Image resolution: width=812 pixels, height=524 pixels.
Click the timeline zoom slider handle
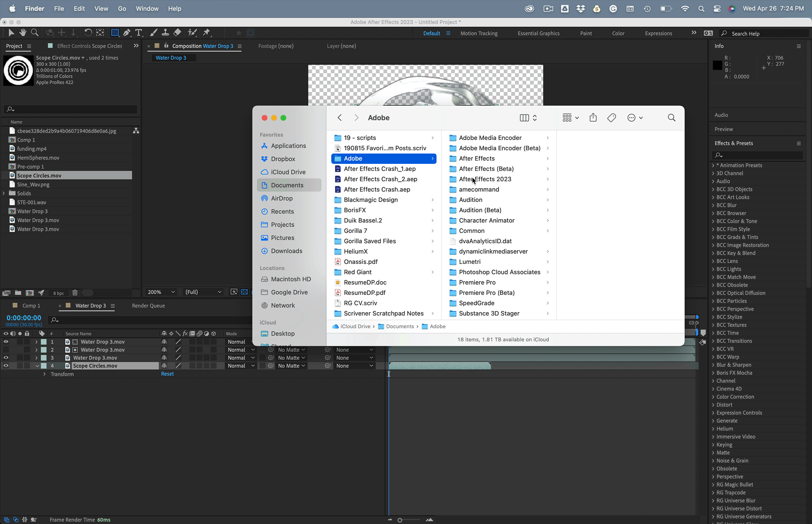pyautogui.click(x=400, y=520)
